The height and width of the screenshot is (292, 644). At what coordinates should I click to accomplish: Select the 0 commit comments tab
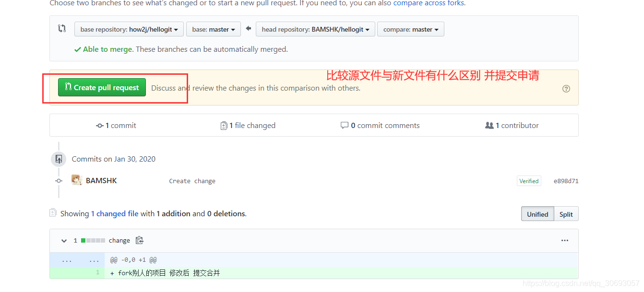[380, 126]
